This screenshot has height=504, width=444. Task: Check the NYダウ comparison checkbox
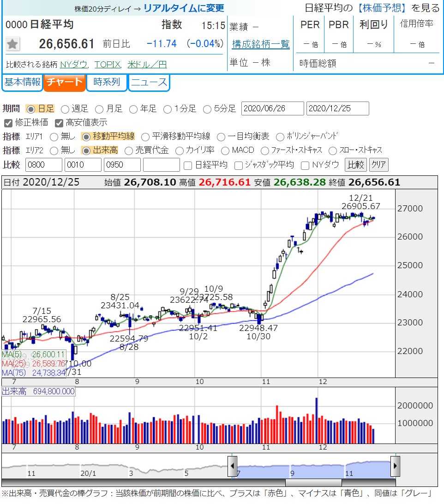coord(305,166)
